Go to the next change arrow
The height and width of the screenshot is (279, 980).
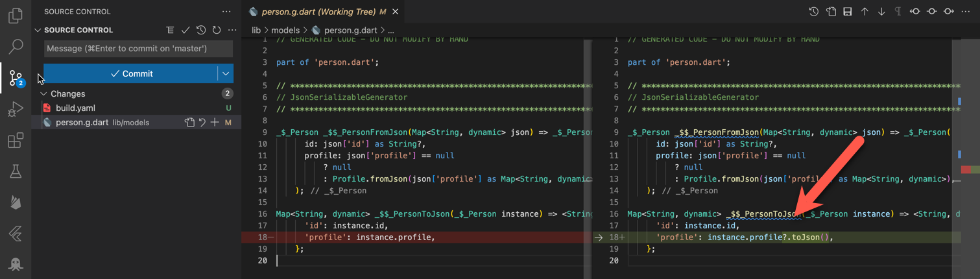point(881,12)
